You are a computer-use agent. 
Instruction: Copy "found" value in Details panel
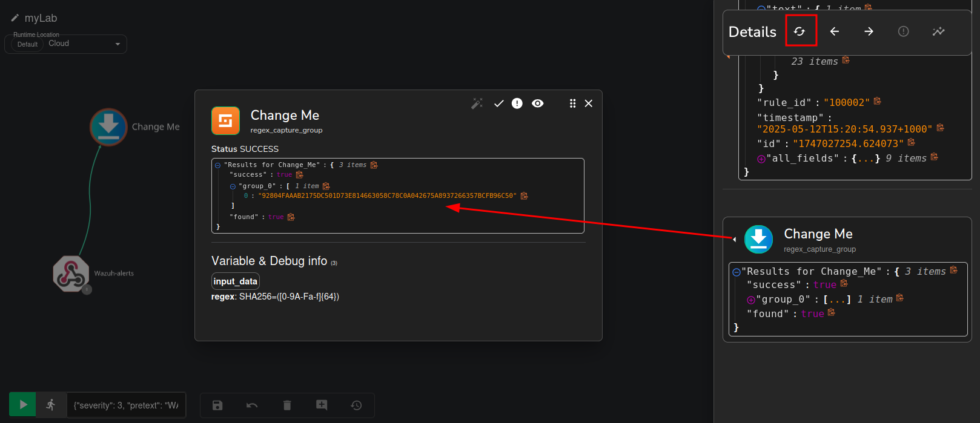(x=831, y=312)
